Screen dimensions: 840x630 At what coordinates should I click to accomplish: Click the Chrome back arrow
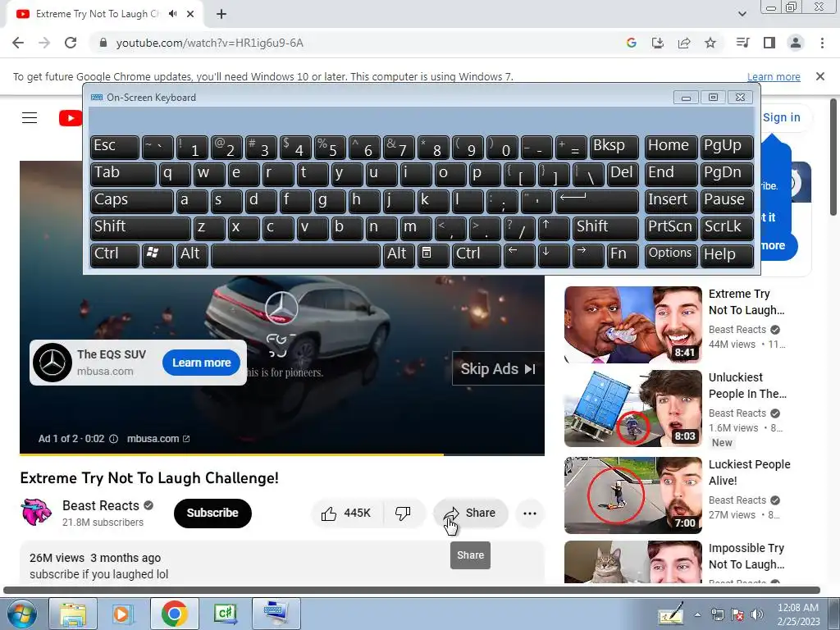click(x=18, y=43)
